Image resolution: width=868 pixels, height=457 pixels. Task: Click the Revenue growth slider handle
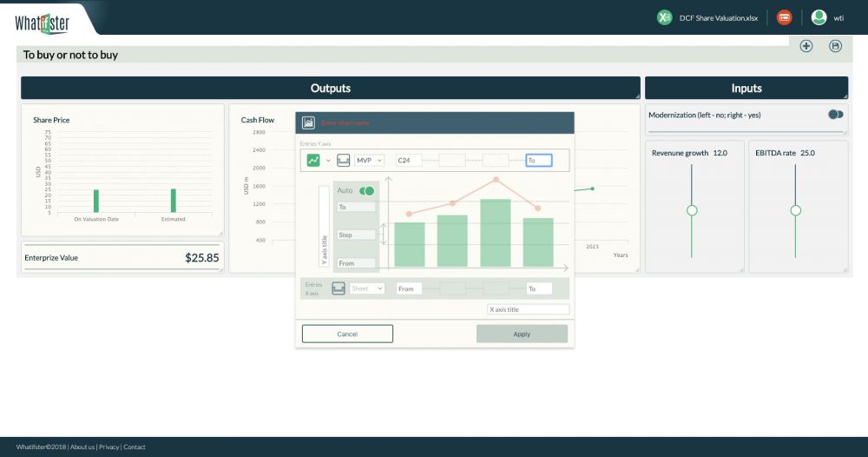tap(692, 210)
